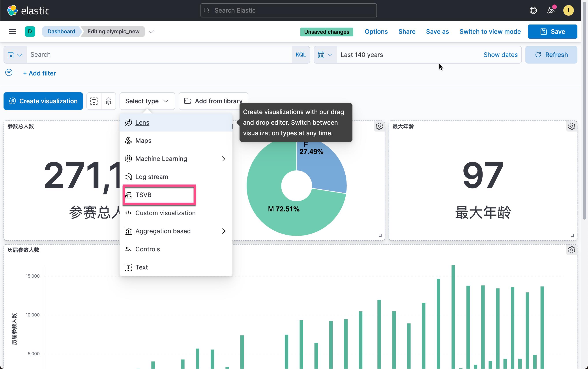The image size is (588, 369).
Task: Click the checkmark next to Editing olympic_new
Action: tap(152, 32)
